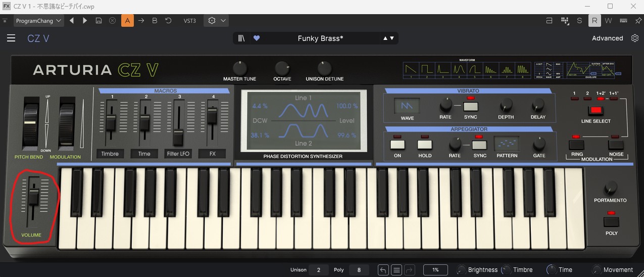The width and height of the screenshot is (644, 277).
Task: Open the Poly voices value box
Action: pyautogui.click(x=359, y=270)
